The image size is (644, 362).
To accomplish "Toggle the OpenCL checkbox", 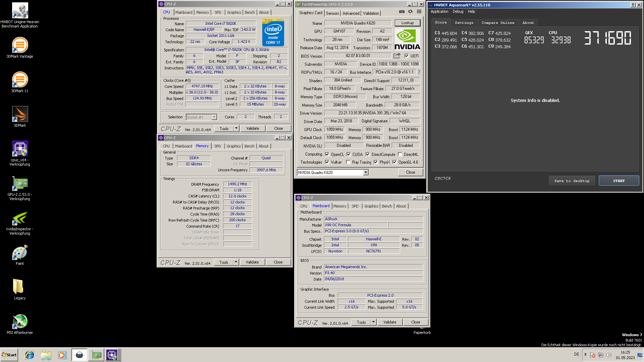I will (327, 155).
